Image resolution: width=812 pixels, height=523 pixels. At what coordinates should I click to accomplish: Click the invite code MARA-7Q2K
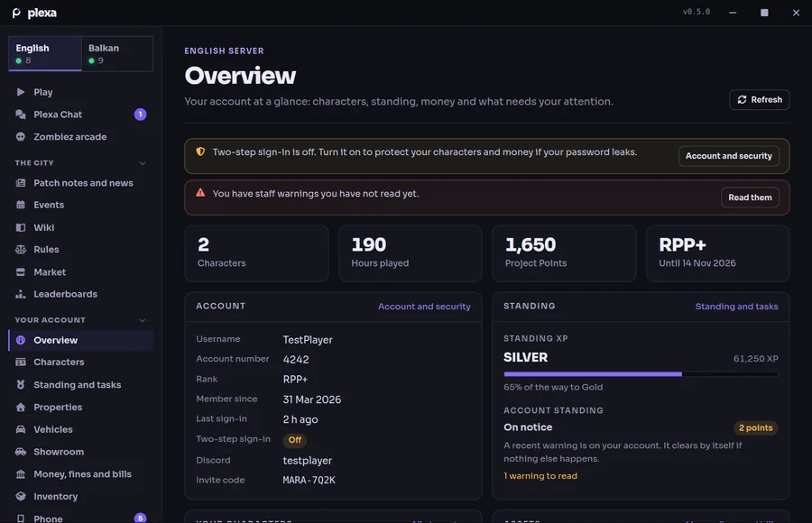point(309,480)
